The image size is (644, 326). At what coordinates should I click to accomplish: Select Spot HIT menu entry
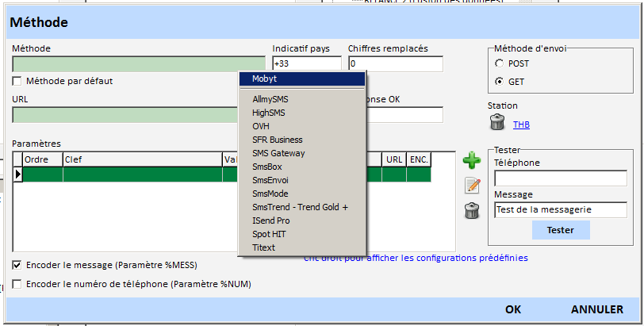pyautogui.click(x=268, y=234)
